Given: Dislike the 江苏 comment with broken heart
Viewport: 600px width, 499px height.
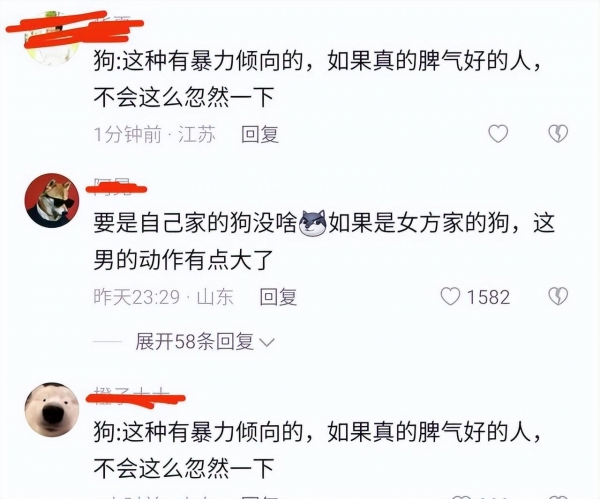Looking at the screenshot, I should click(x=558, y=134).
